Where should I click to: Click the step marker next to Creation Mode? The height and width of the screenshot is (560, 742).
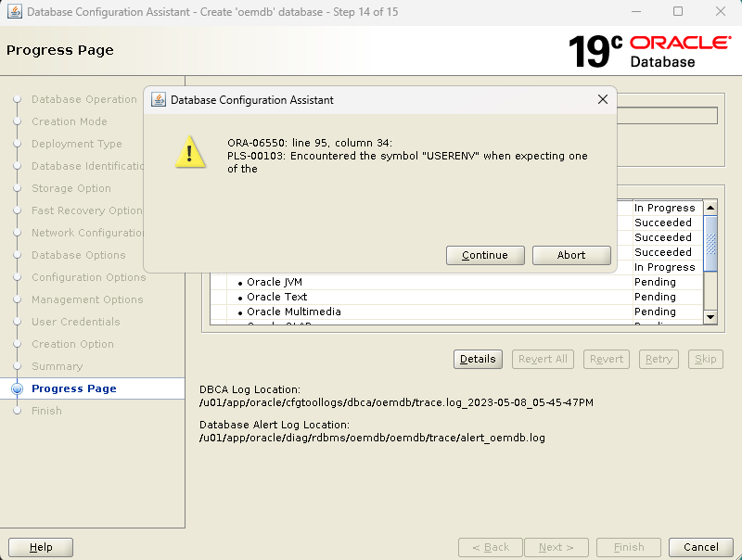pyautogui.click(x=19, y=121)
